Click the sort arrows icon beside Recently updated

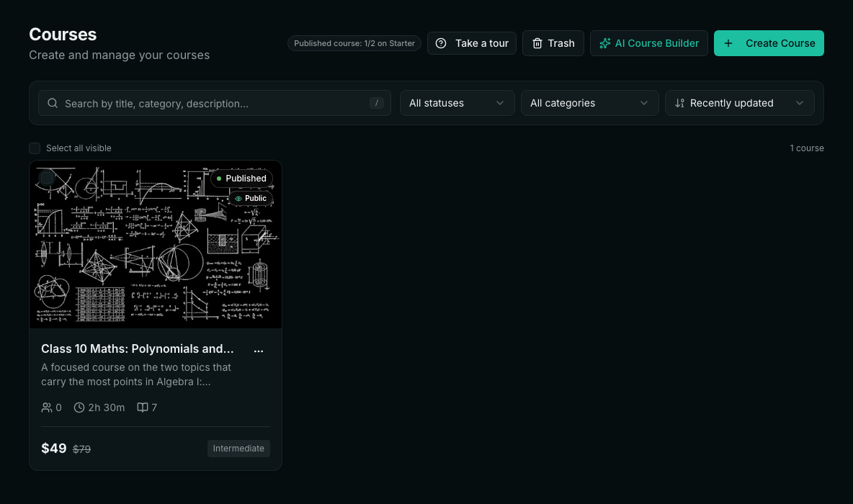[679, 103]
